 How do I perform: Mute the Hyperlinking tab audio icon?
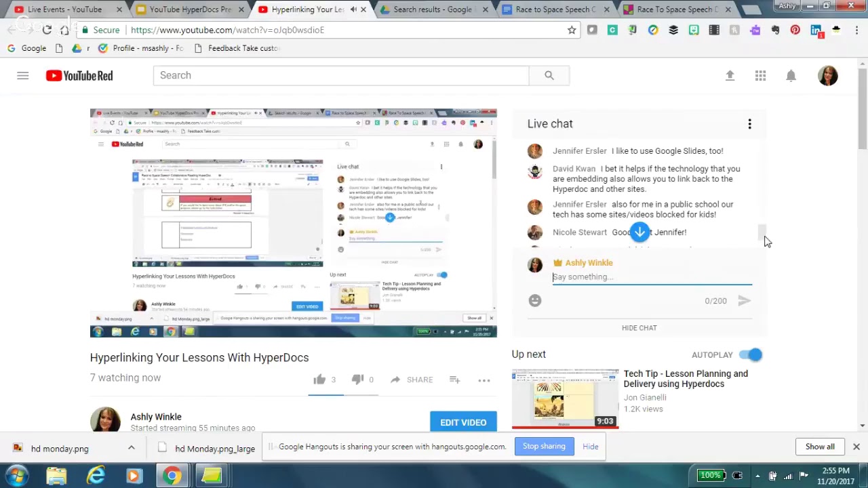click(x=353, y=9)
